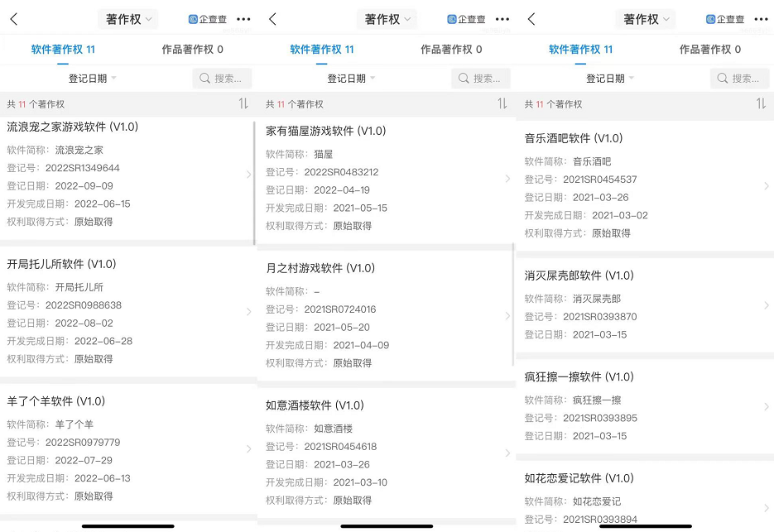This screenshot has width=774, height=532.
Task: Open the 家有猫屋游戏软件 (V1.0) title
Action: 326,131
